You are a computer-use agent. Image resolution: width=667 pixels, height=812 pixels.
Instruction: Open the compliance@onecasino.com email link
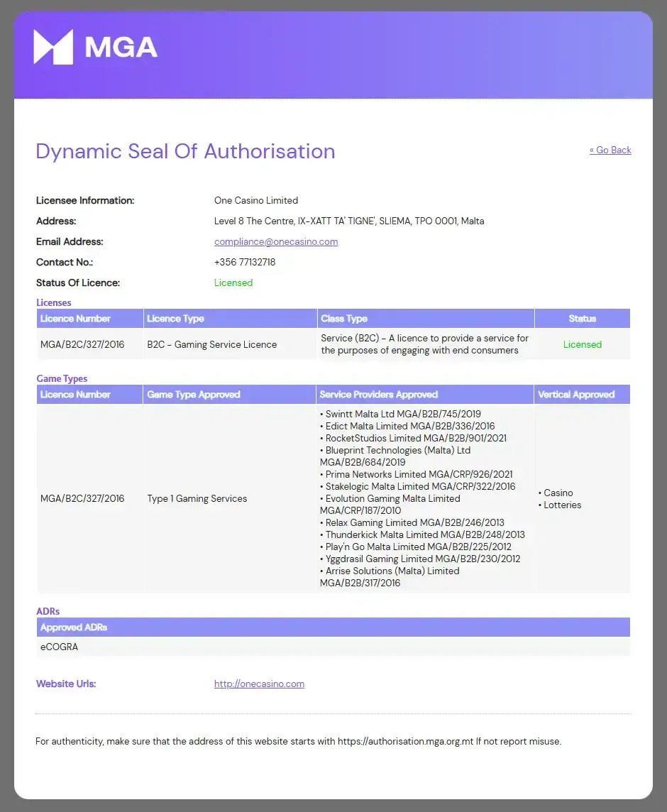[x=276, y=241]
